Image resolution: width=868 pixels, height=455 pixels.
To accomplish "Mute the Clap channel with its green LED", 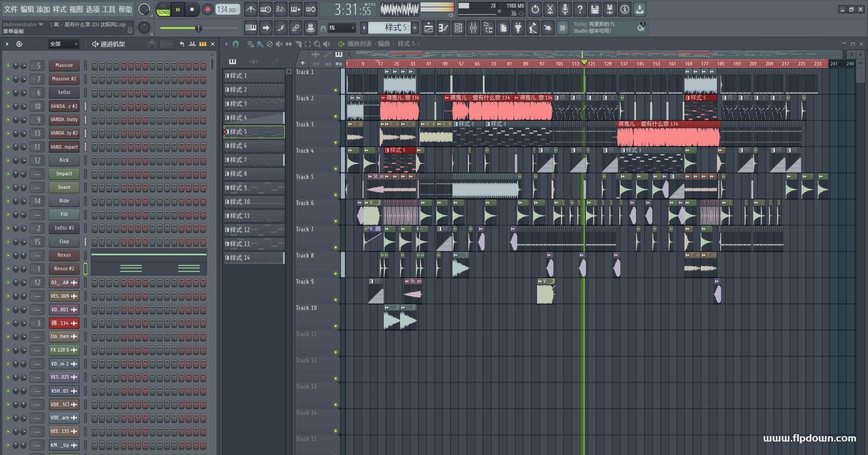I will click(8, 242).
